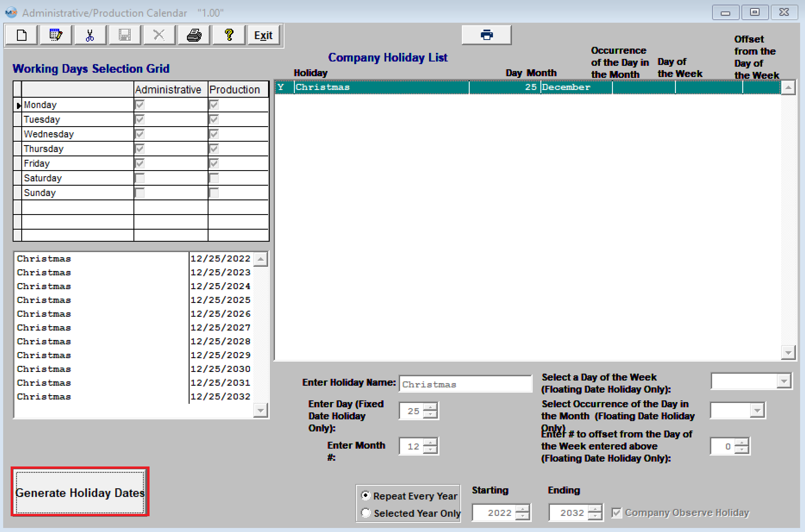805x532 pixels.
Task: Open the Day of the Week dropdown
Action: [x=784, y=381]
